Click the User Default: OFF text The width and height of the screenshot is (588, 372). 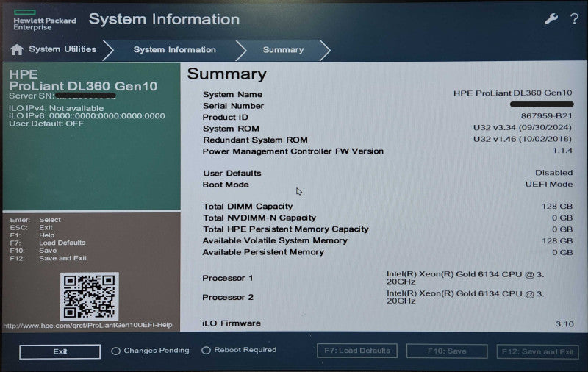[46, 124]
